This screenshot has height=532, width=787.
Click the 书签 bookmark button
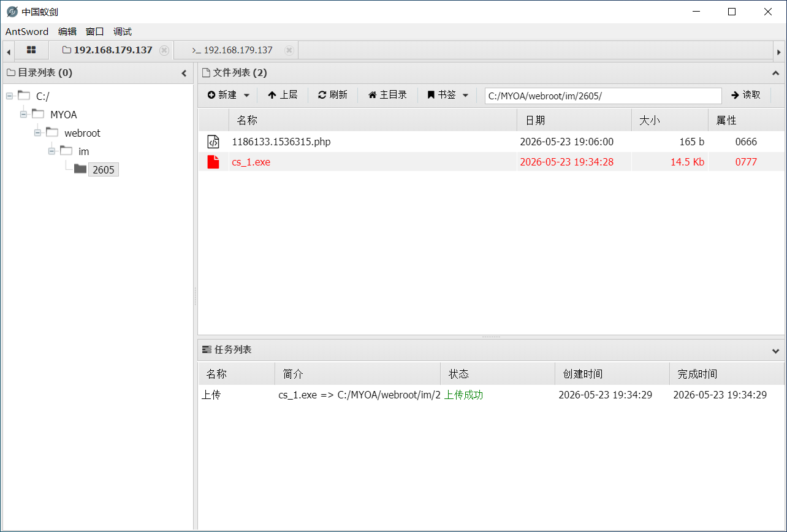442,95
